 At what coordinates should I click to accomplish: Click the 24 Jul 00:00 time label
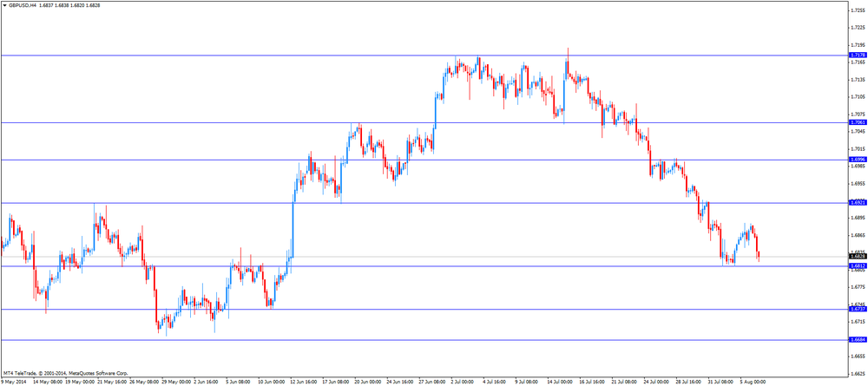point(655,382)
